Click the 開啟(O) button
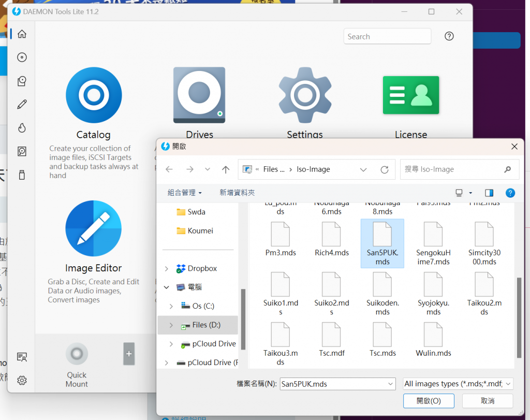The image size is (530, 420). click(x=429, y=401)
